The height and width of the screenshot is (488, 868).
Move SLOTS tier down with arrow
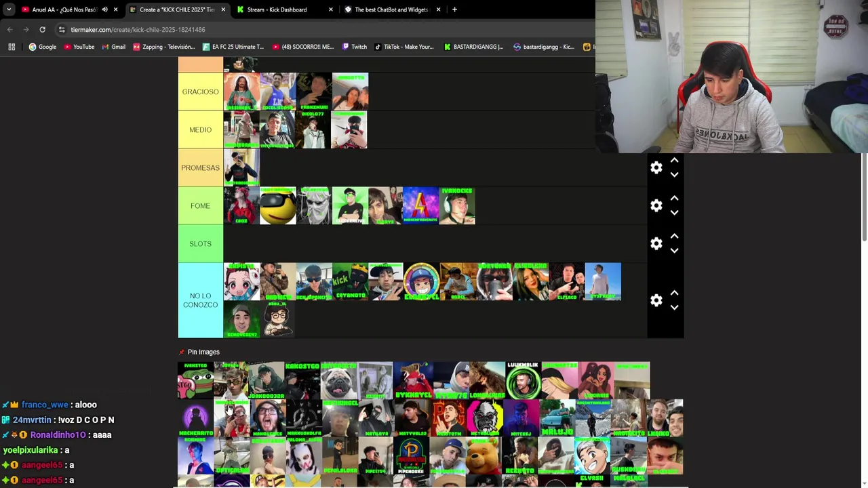pyautogui.click(x=674, y=251)
